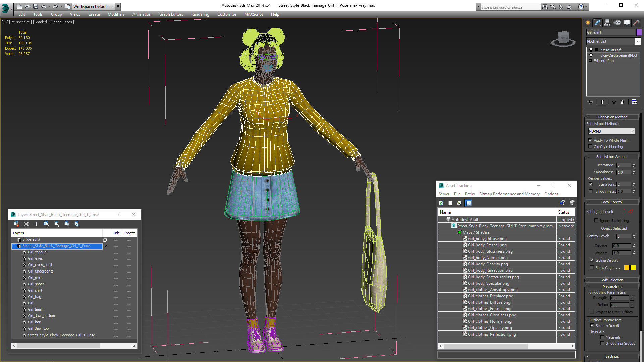This screenshot has width=644, height=362.
Task: Enable Render Values Smoothness checkbox
Action: point(591,191)
